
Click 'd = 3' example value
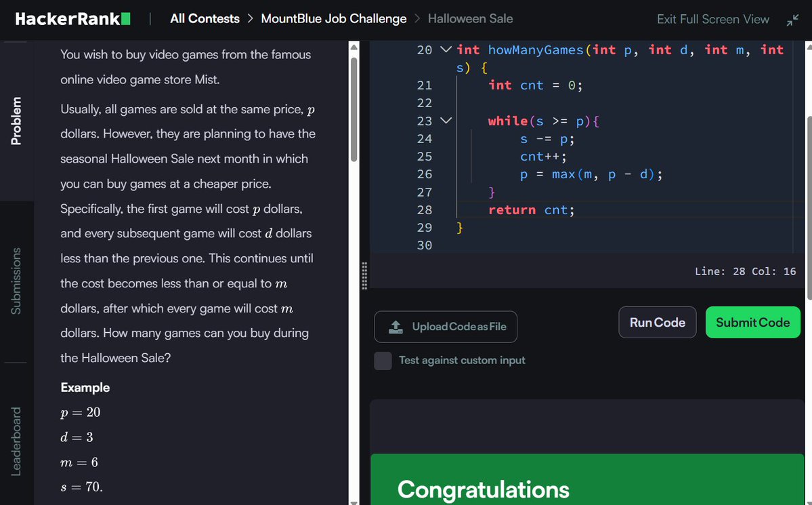77,437
